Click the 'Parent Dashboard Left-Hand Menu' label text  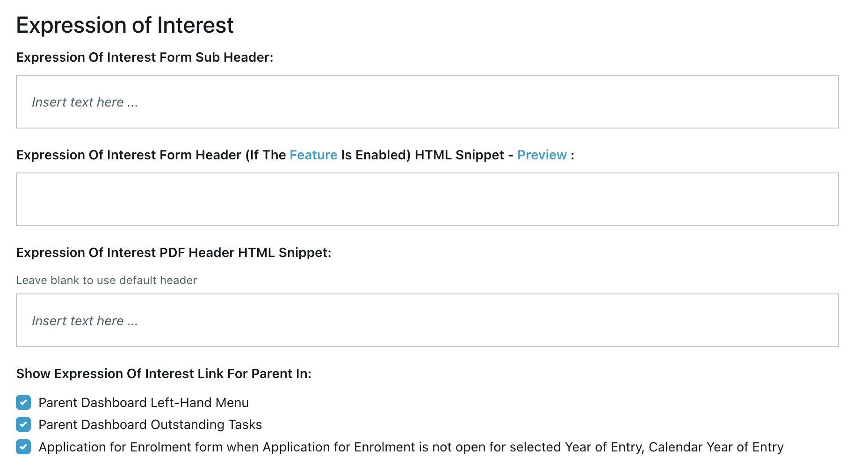[x=144, y=402]
